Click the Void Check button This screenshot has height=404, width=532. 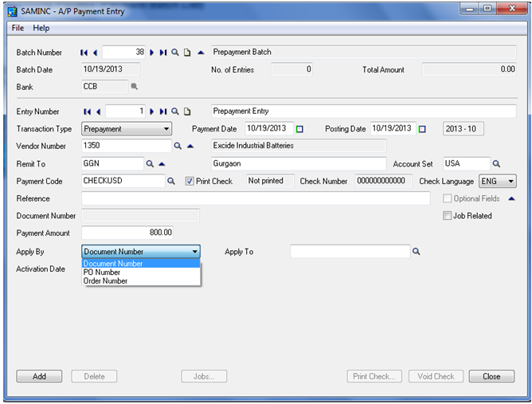pos(436,376)
